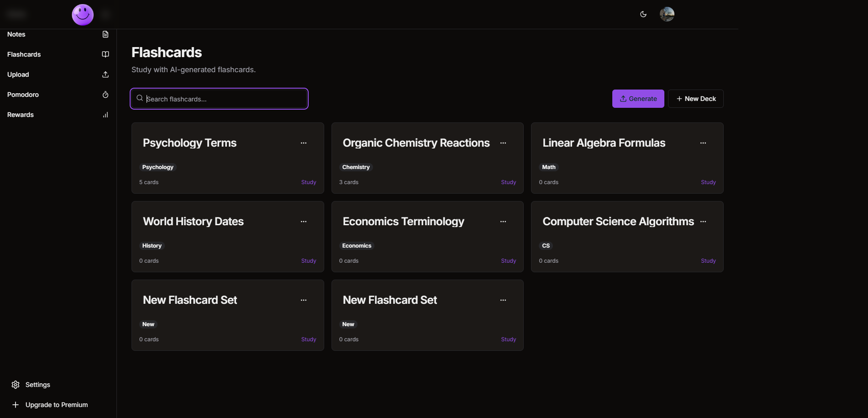
Task: Show the World History Dates options menu
Action: pos(304,222)
